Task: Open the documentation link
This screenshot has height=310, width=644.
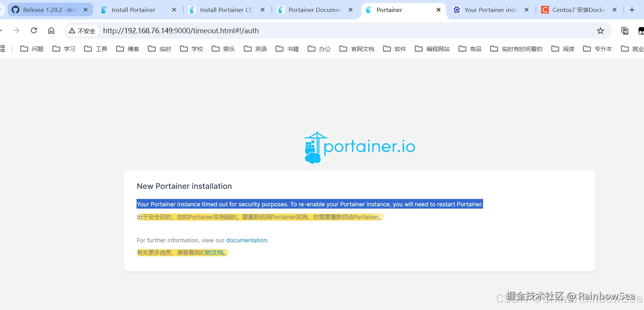Action: coord(246,240)
